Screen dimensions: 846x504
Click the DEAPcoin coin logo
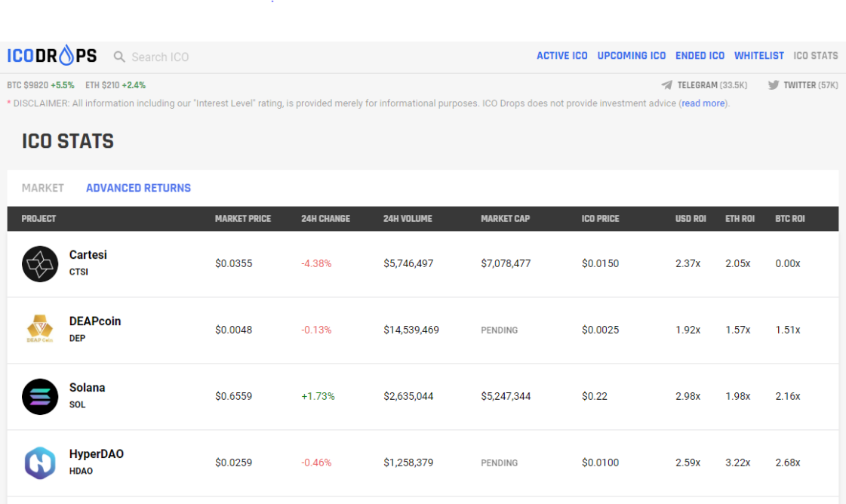[40, 329]
